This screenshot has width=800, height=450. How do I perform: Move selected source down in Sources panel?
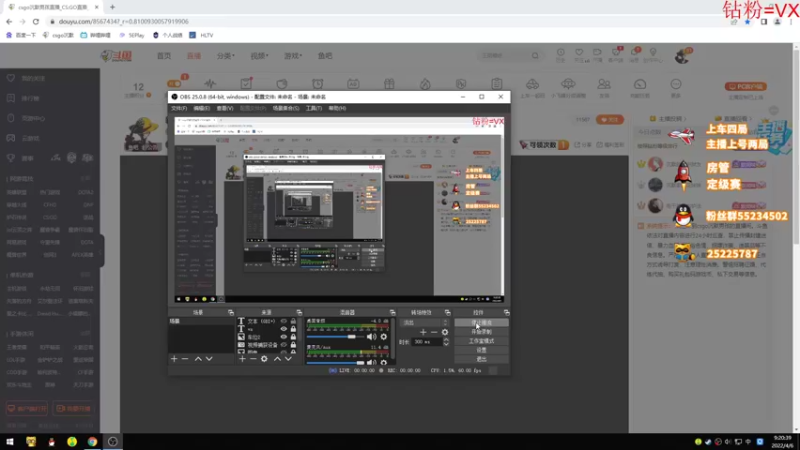click(288, 359)
